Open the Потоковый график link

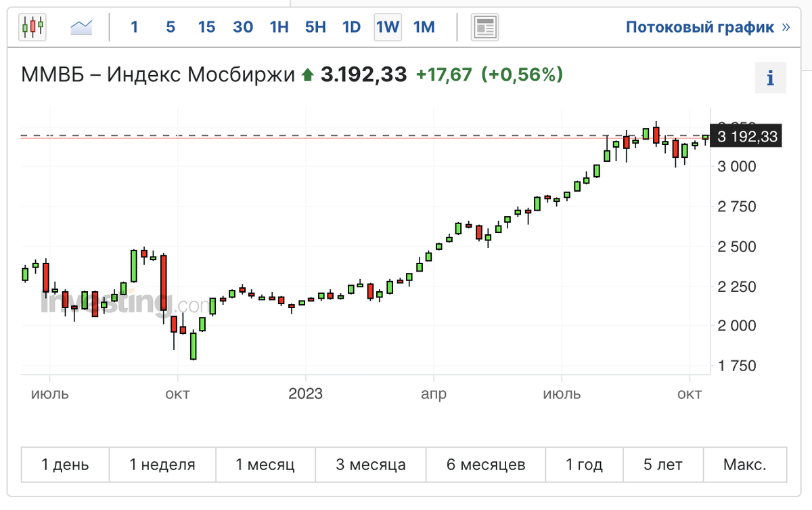(x=708, y=28)
